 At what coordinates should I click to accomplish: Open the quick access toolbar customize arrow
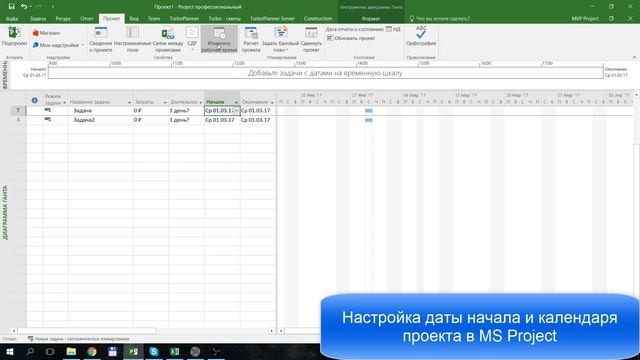(x=52, y=7)
